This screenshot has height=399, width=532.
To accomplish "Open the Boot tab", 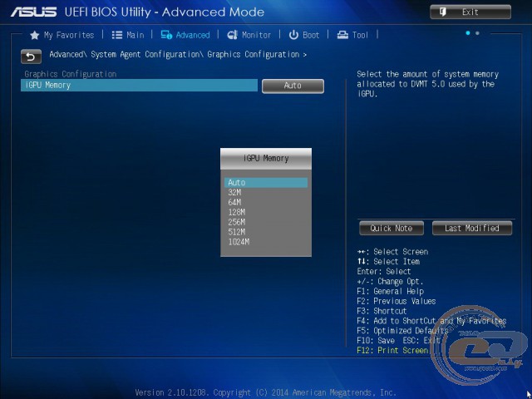I will (311, 35).
